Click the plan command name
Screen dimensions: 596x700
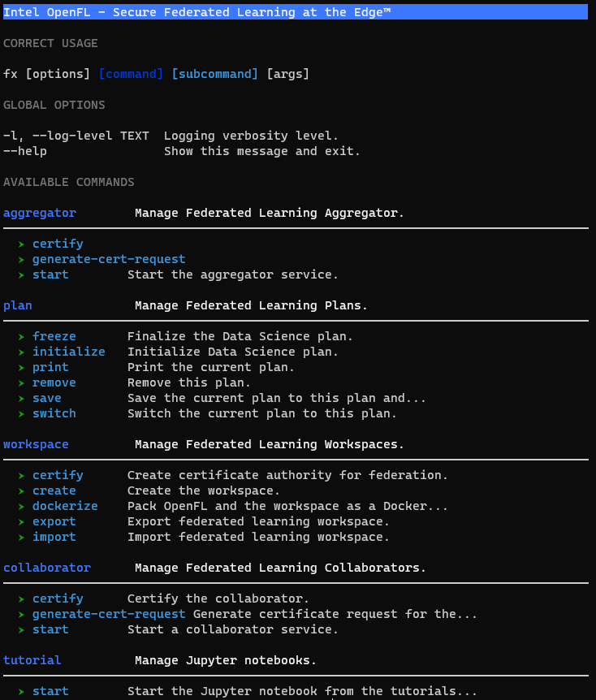(18, 306)
